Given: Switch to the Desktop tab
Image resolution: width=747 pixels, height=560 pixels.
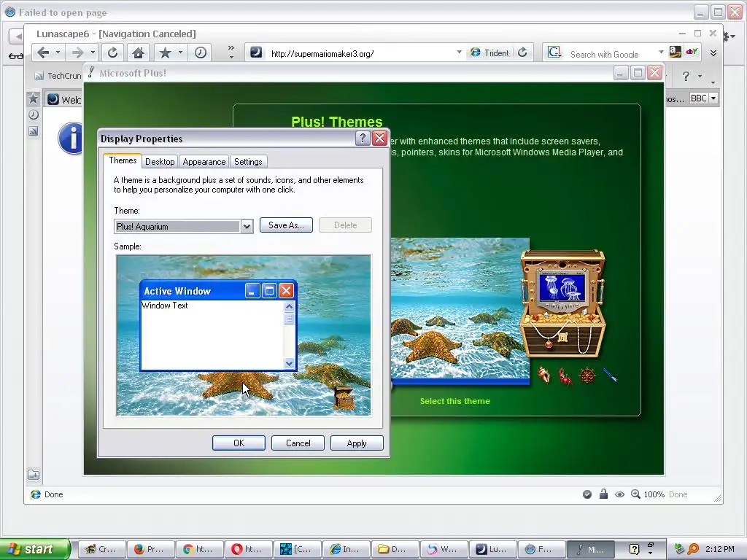Looking at the screenshot, I should [x=160, y=161].
